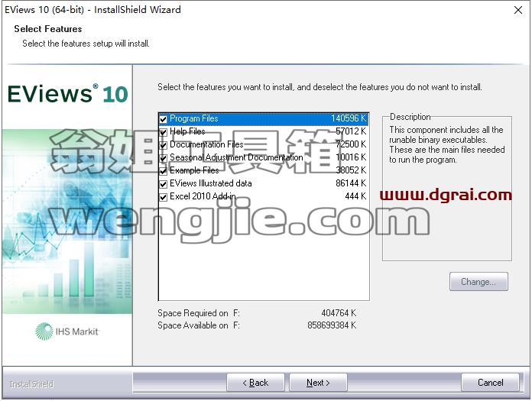Select the Example Files row label
Image resolution: width=532 pixels, height=401 pixels.
[x=194, y=170]
